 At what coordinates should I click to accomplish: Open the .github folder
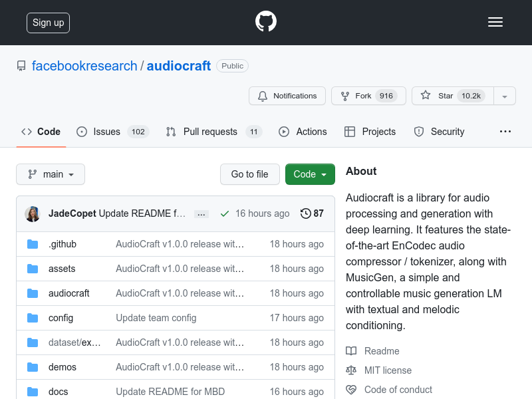(x=63, y=244)
